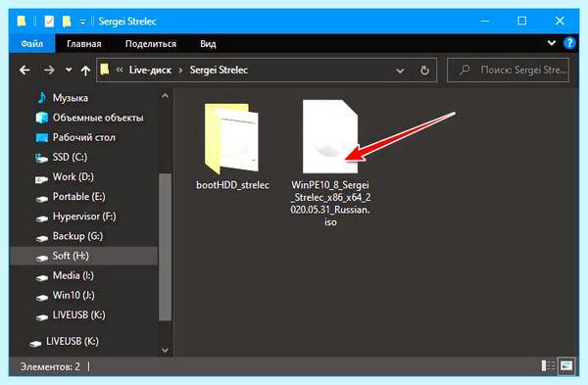588x385 pixels.
Task: Minimize the Sergei Strelec window
Action: pyautogui.click(x=484, y=21)
